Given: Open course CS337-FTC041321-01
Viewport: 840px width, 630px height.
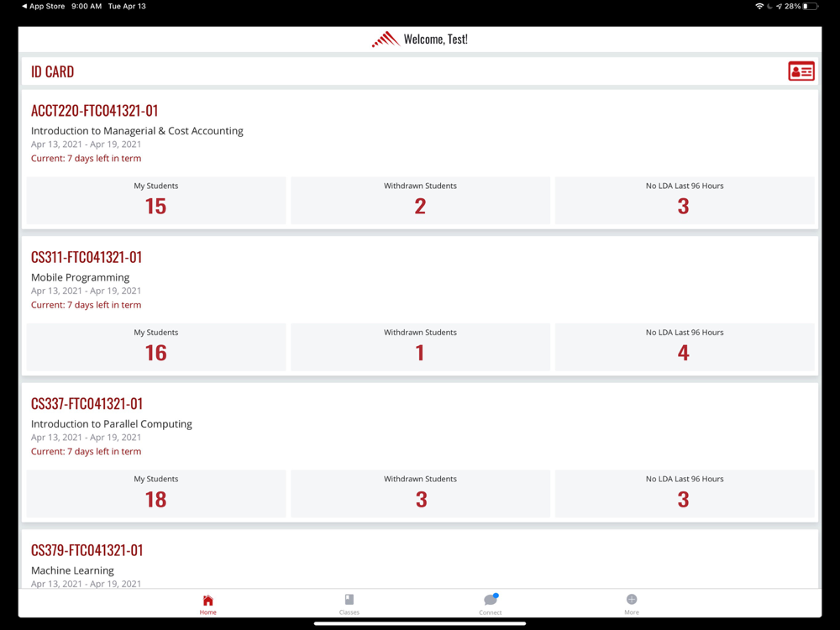Looking at the screenshot, I should pyautogui.click(x=87, y=403).
